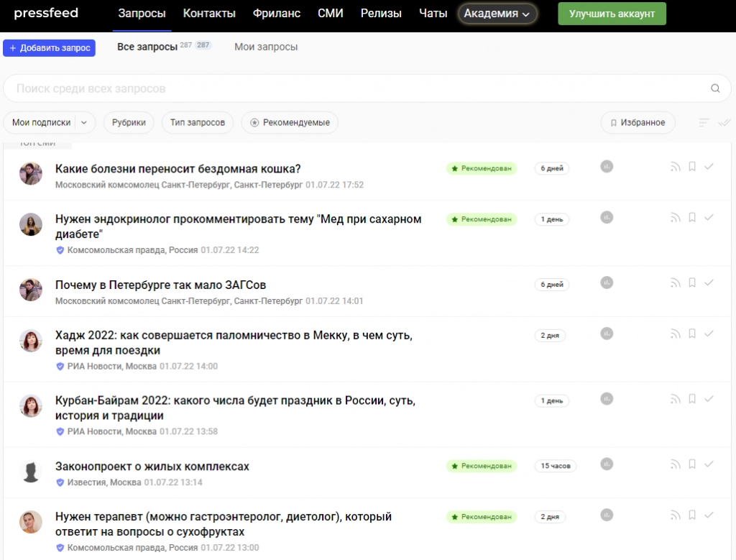Mark Законопроект request as read
Viewport: 736px width, 560px height.
pyautogui.click(x=709, y=464)
